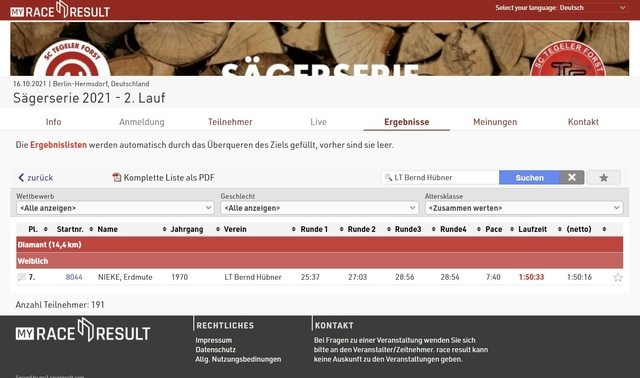
Task: Expand the Altersklasse dropdown
Action: [524, 208]
